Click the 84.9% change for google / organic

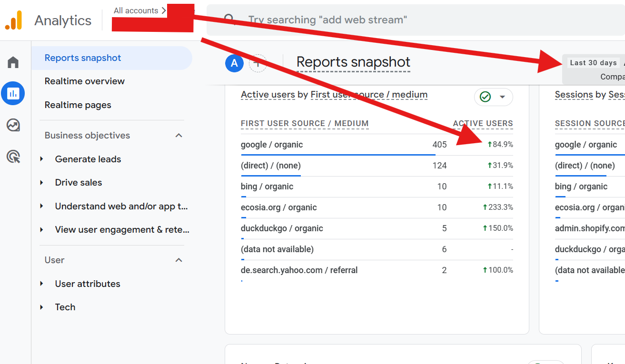[x=500, y=145]
